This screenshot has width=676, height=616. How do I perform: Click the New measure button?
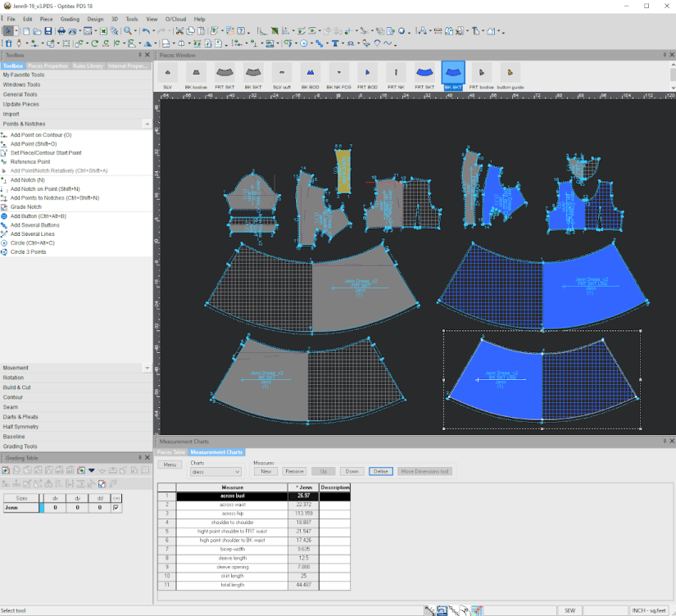click(x=265, y=472)
